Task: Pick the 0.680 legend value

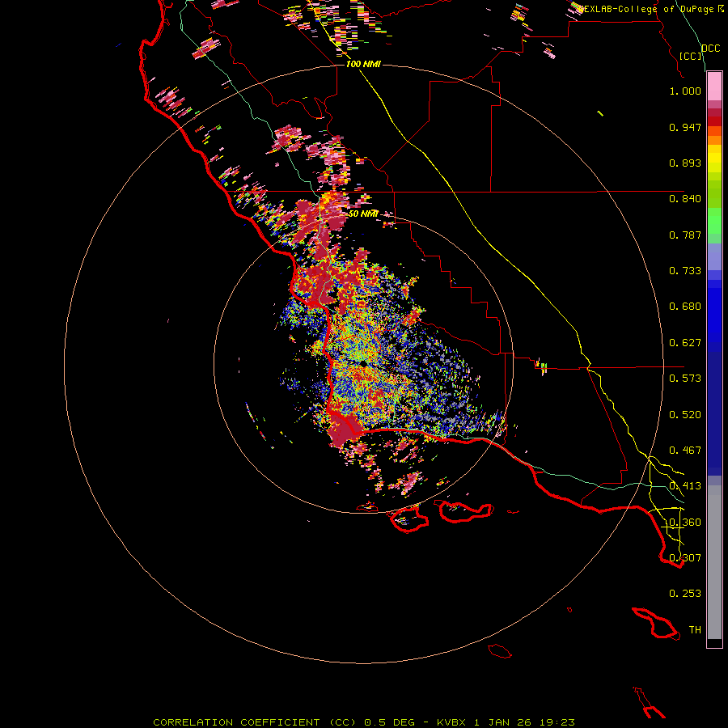Action: 685,307
